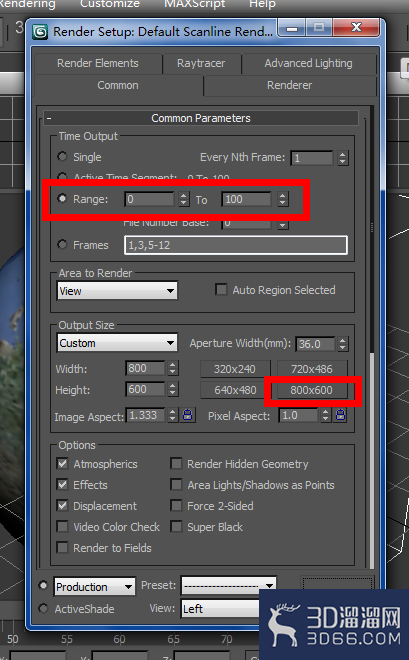Lock the Pixel Aspect ratio
This screenshot has width=409, height=660.
[x=340, y=415]
